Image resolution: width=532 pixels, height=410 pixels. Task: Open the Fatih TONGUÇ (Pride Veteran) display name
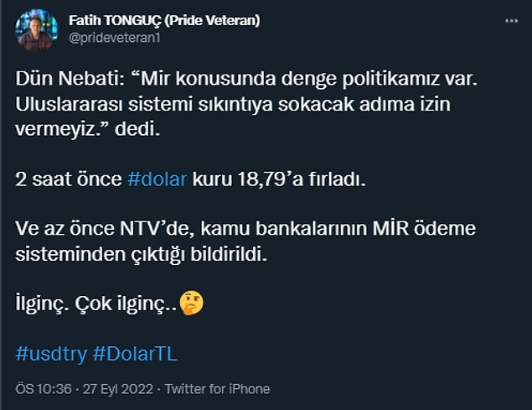click(165, 20)
